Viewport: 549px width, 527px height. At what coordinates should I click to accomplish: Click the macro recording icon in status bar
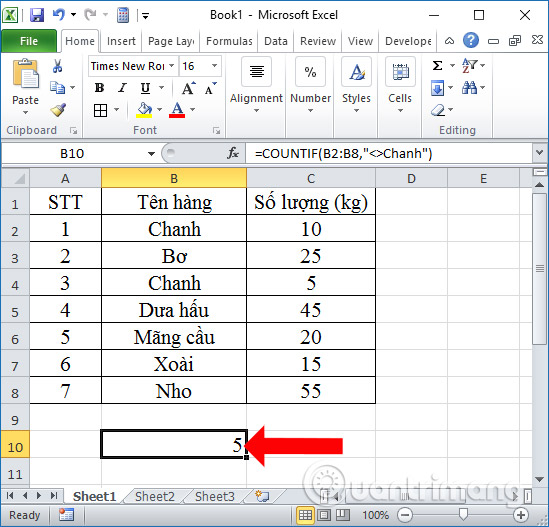(66, 515)
